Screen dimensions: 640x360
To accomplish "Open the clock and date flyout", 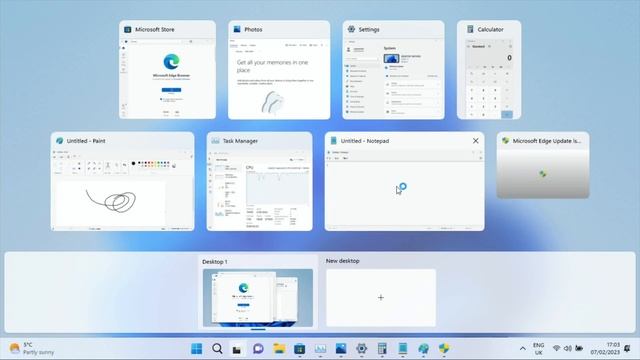I will pyautogui.click(x=605, y=349).
